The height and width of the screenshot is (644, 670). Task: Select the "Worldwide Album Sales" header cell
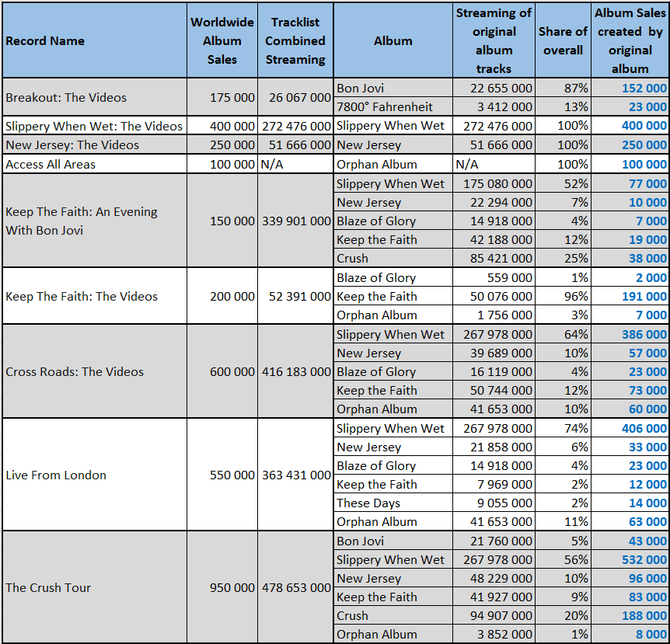point(222,40)
